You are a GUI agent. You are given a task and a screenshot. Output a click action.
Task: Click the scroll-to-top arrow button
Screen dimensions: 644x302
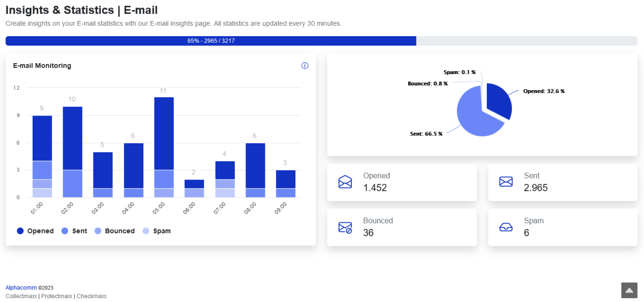pos(629,290)
